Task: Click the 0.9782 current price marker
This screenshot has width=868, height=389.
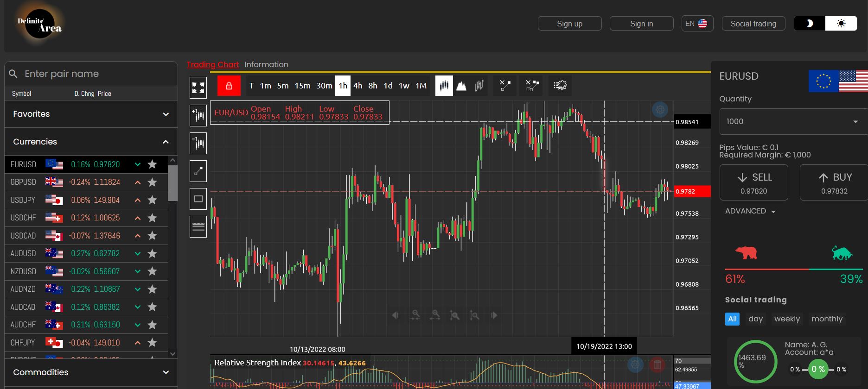Action: (x=692, y=191)
